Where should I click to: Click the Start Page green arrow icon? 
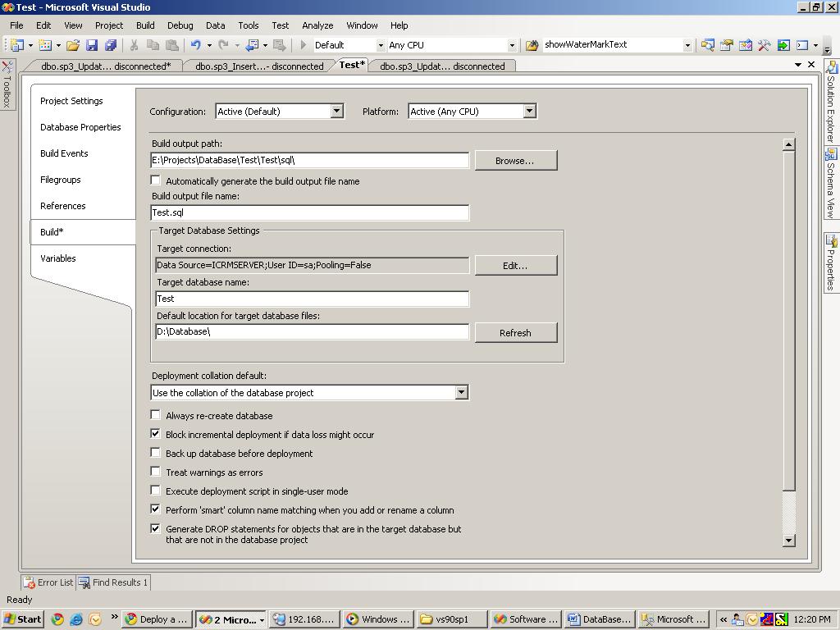tap(783, 46)
